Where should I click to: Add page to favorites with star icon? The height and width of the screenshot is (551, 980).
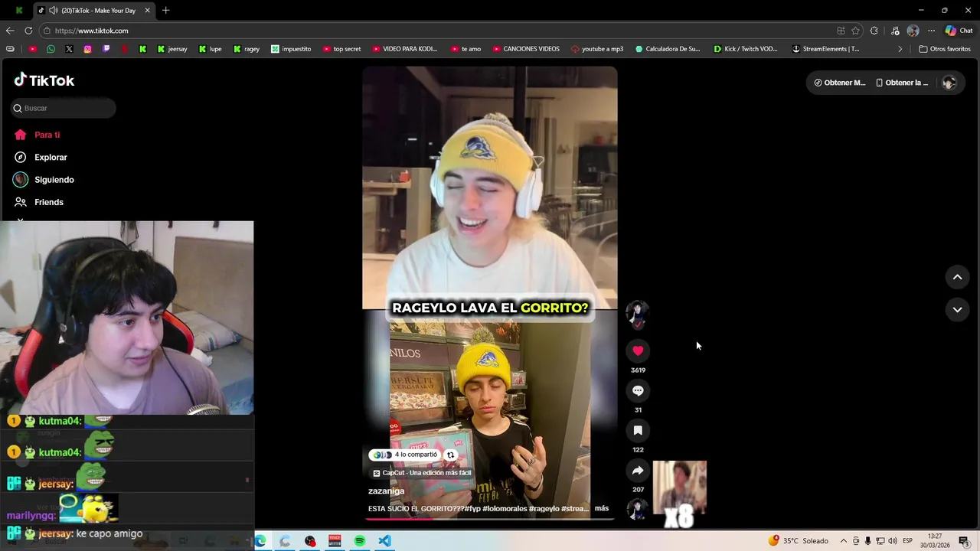pyautogui.click(x=855, y=31)
